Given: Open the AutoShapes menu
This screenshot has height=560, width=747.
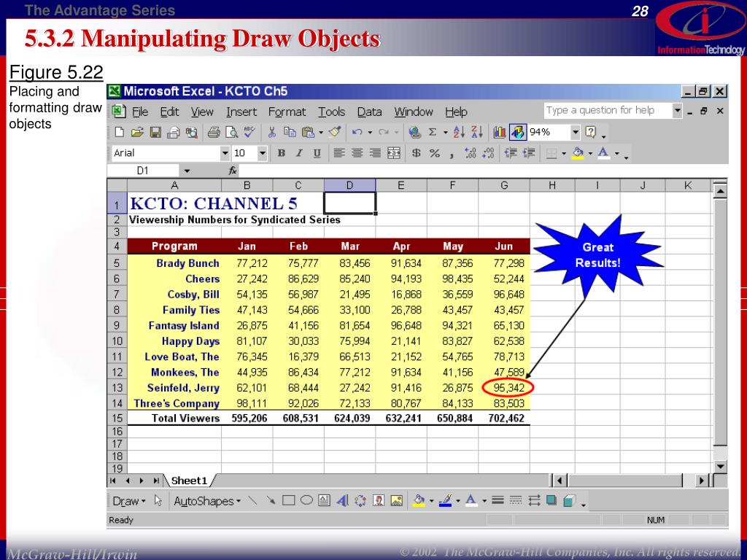Looking at the screenshot, I should (206, 501).
